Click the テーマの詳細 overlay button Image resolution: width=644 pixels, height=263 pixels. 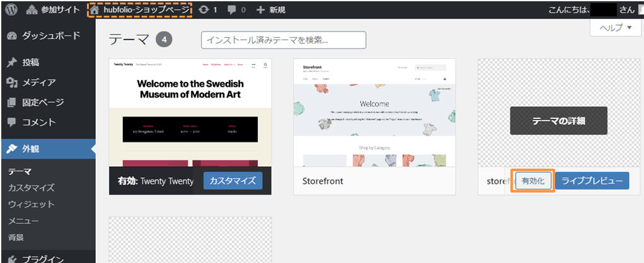[558, 121]
